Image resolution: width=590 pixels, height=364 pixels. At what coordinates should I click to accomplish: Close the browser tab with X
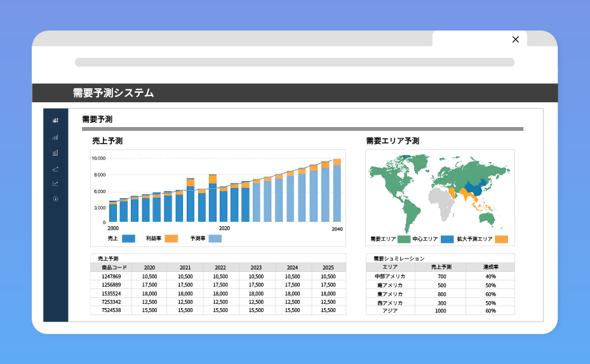(515, 39)
